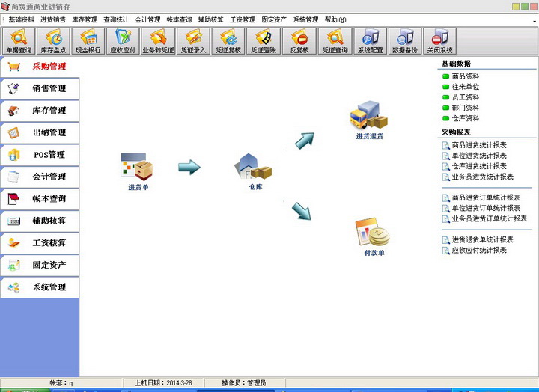
Task: Click the 操作员：管理员 status bar entry
Action: click(244, 383)
